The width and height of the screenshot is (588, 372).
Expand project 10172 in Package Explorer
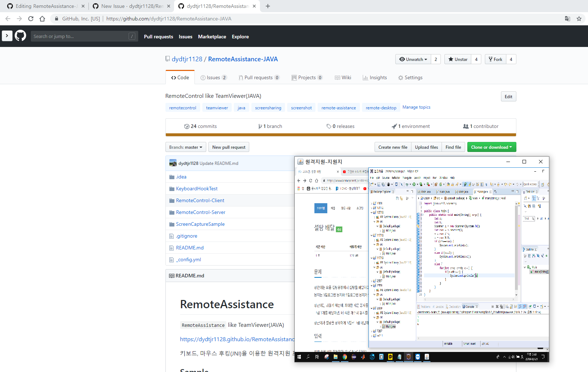pyautogui.click(x=371, y=208)
